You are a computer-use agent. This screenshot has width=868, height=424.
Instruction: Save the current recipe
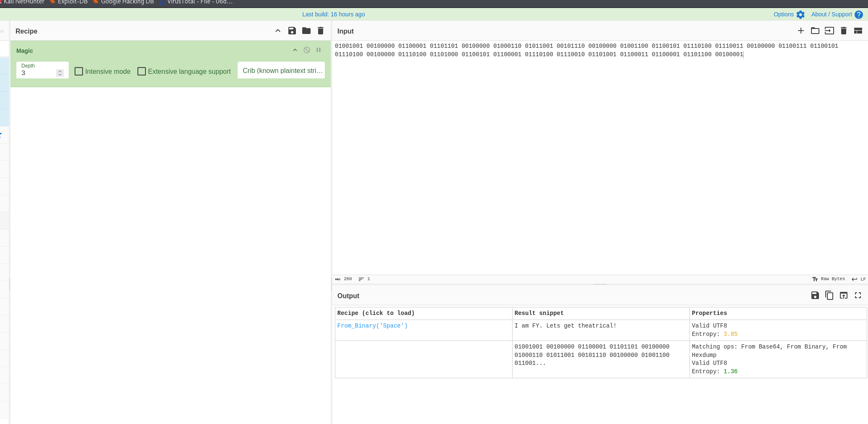(292, 31)
